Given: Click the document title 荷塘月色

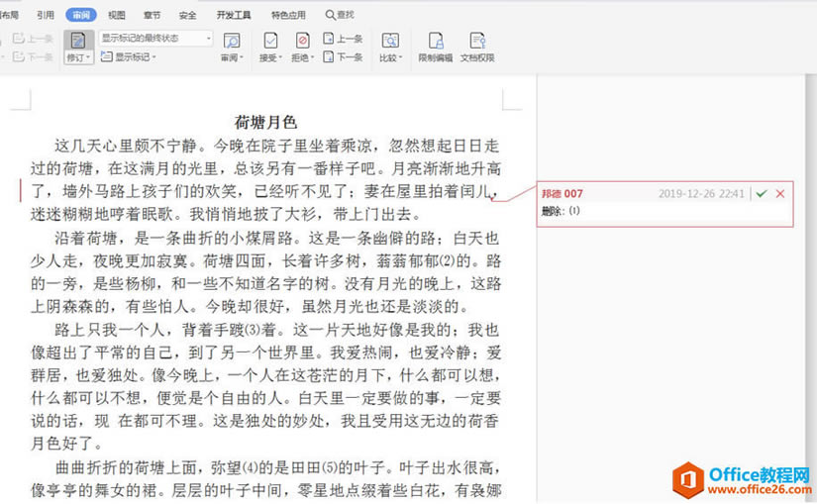Looking at the screenshot, I should (265, 122).
